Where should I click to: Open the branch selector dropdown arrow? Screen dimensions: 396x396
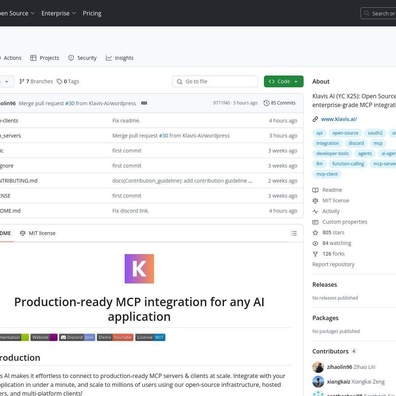(6, 82)
